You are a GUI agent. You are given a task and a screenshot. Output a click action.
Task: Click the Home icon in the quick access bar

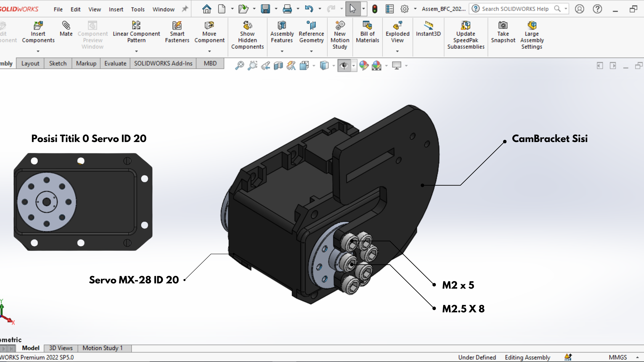pyautogui.click(x=207, y=9)
